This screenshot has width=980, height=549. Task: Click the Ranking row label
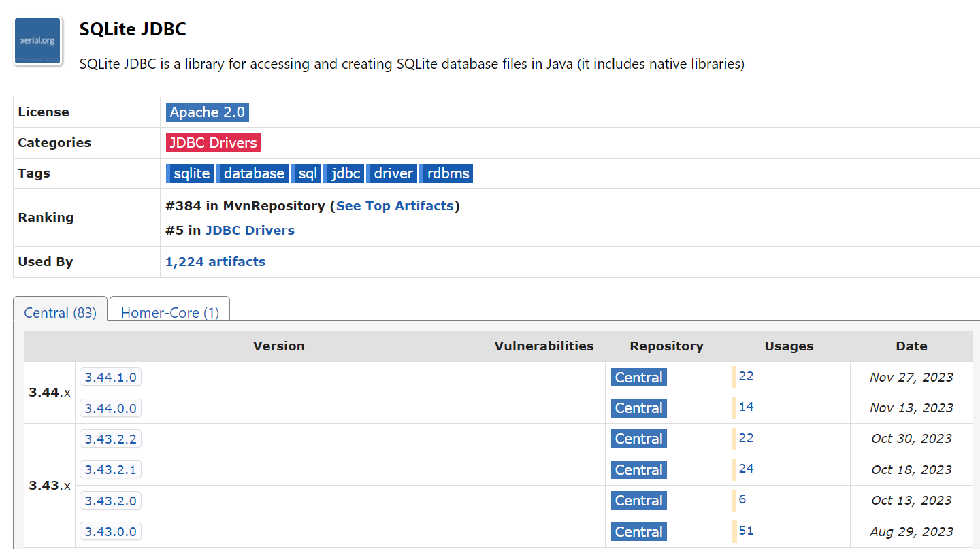[46, 218]
